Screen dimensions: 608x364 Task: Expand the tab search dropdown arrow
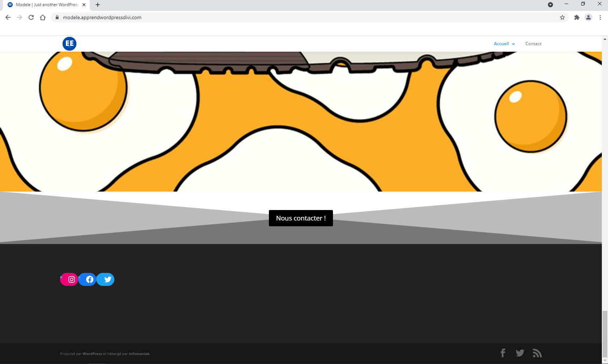click(550, 5)
